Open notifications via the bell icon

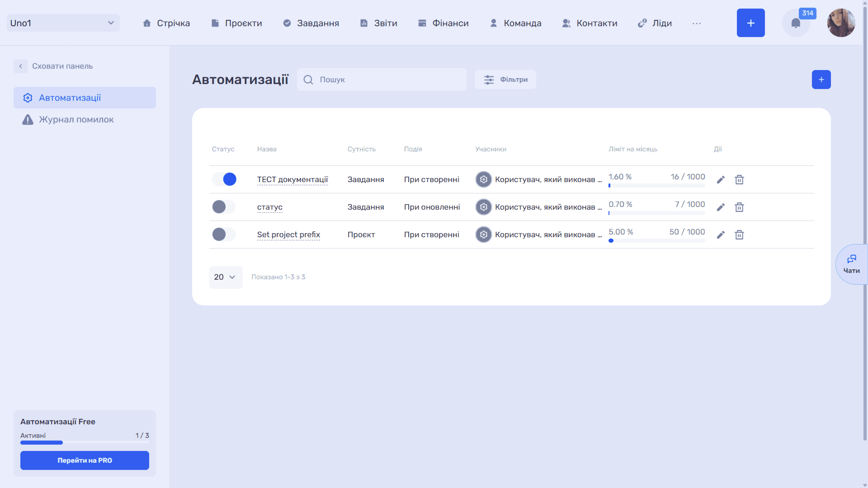coord(796,23)
